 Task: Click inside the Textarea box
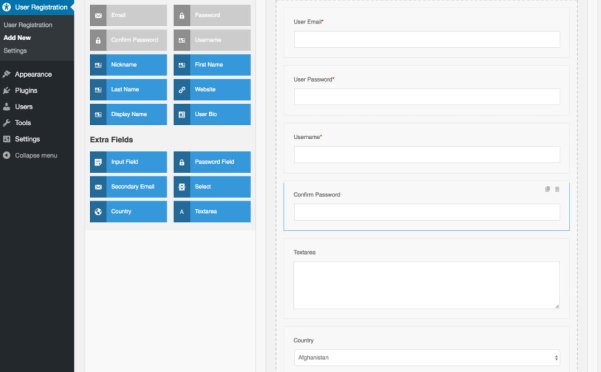pos(427,285)
